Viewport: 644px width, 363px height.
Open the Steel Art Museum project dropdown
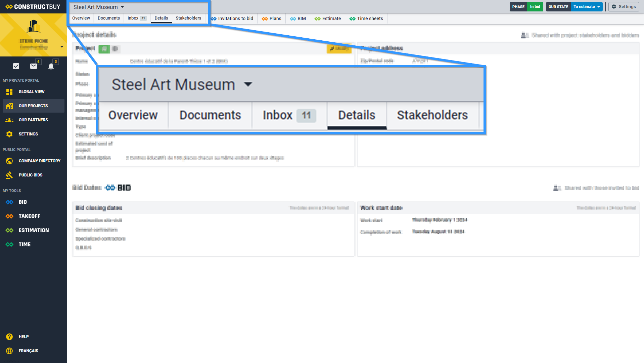99,7
